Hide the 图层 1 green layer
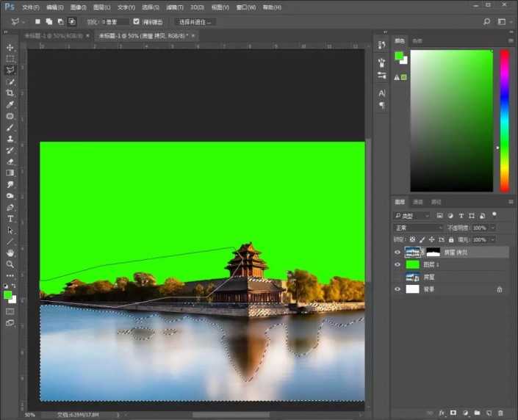The height and width of the screenshot is (420, 518). tap(398, 264)
